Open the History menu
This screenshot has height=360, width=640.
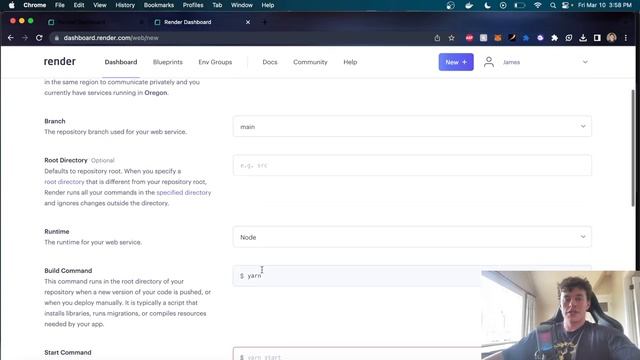[x=125, y=5]
